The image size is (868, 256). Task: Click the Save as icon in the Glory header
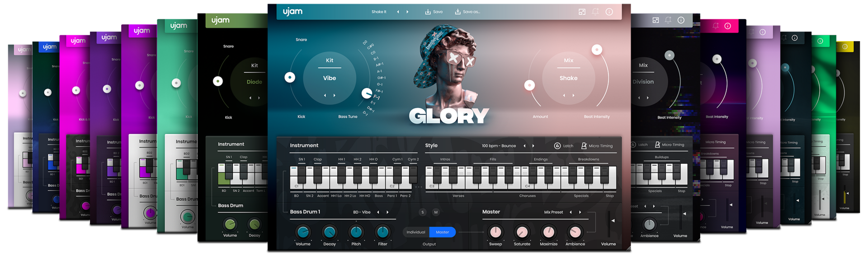click(458, 12)
